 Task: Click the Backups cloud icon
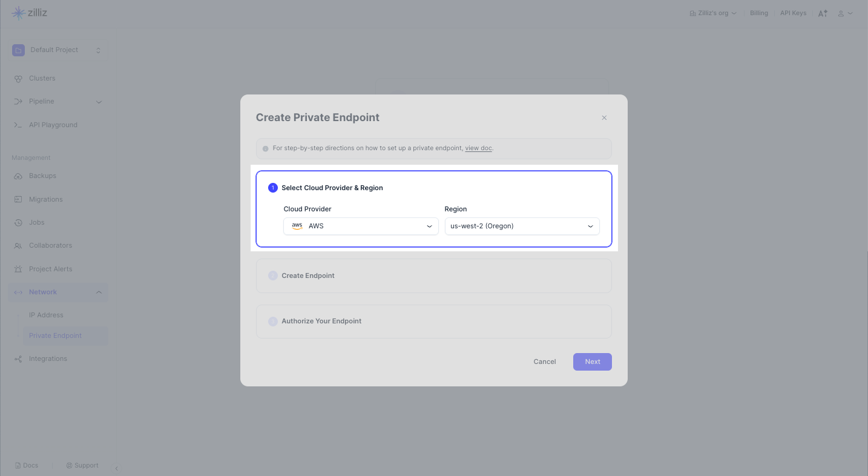(x=18, y=176)
